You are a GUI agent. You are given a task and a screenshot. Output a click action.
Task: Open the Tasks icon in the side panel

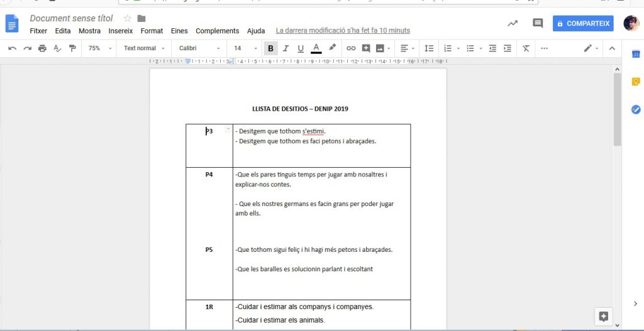point(635,109)
